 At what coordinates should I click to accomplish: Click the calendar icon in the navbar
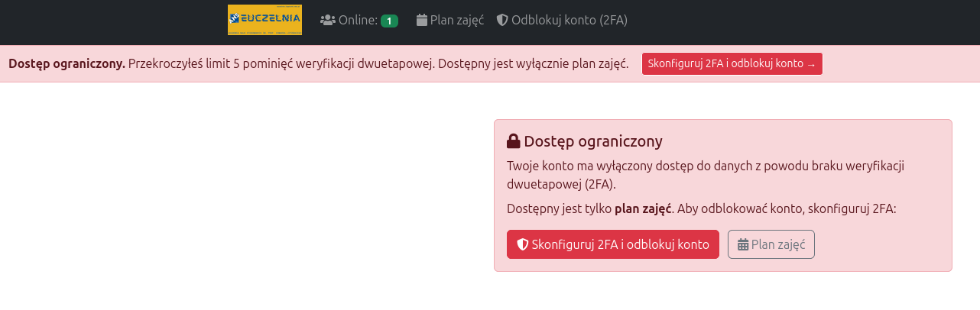click(x=421, y=21)
